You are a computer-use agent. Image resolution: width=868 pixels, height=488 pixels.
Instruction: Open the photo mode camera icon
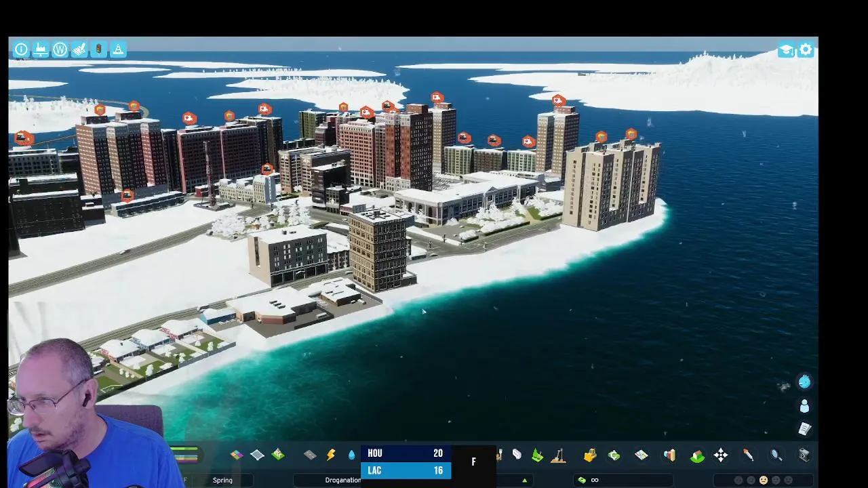(804, 455)
